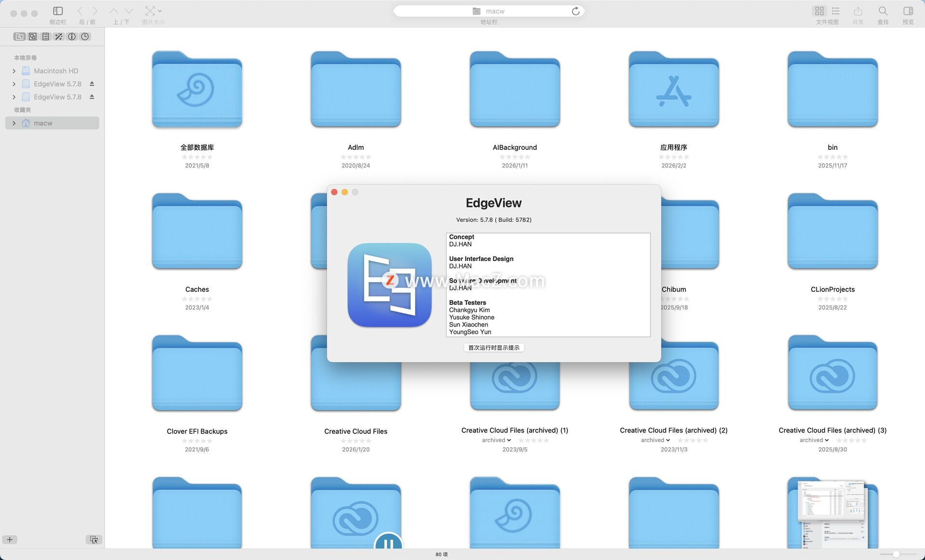Switch to the list panel tab icon
Image resolution: width=925 pixels, height=560 pixels.
pyautogui.click(x=46, y=37)
